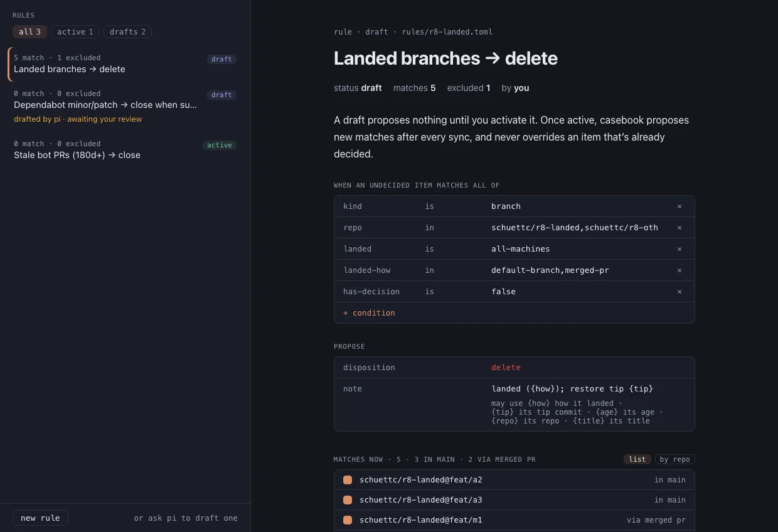Screen dimensions: 778x532
Task: Open the 'is' operator for kind
Action: [x=430, y=206]
